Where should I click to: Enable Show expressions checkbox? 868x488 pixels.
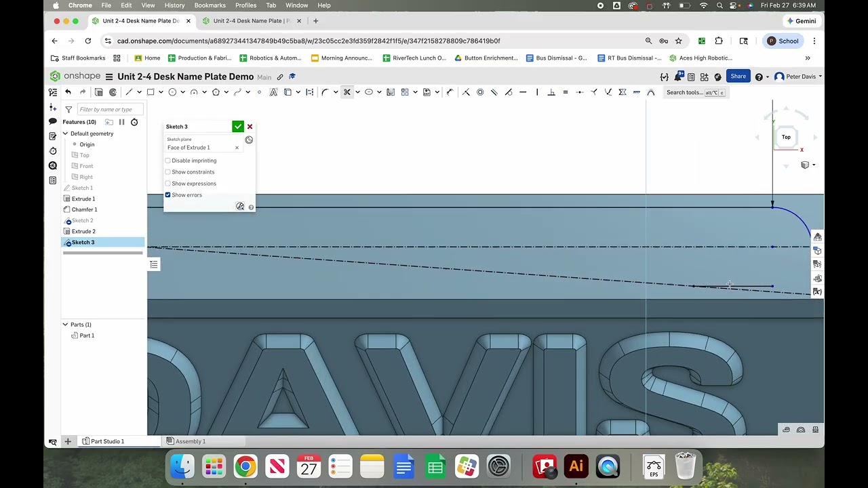[168, 184]
